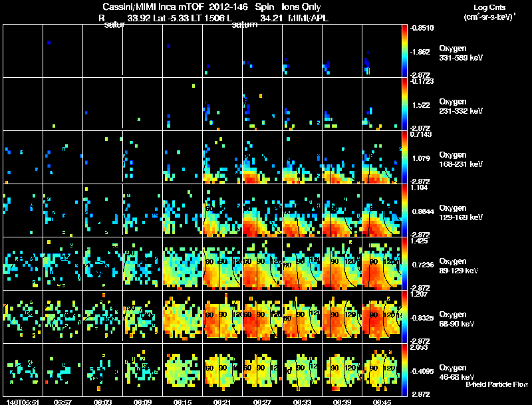This screenshot has width=532, height=405.
Task: Click the 06:09 time axis label
Action: click(142, 402)
